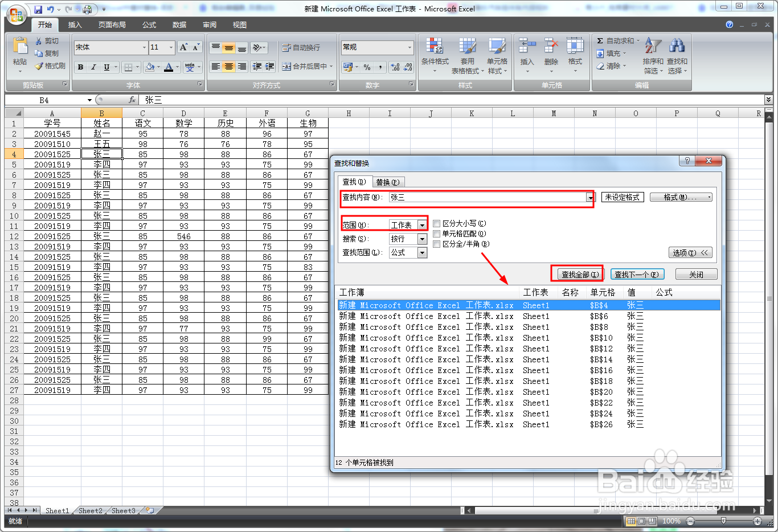
Task: Switch to the Replace (替换) tab
Action: point(387,182)
